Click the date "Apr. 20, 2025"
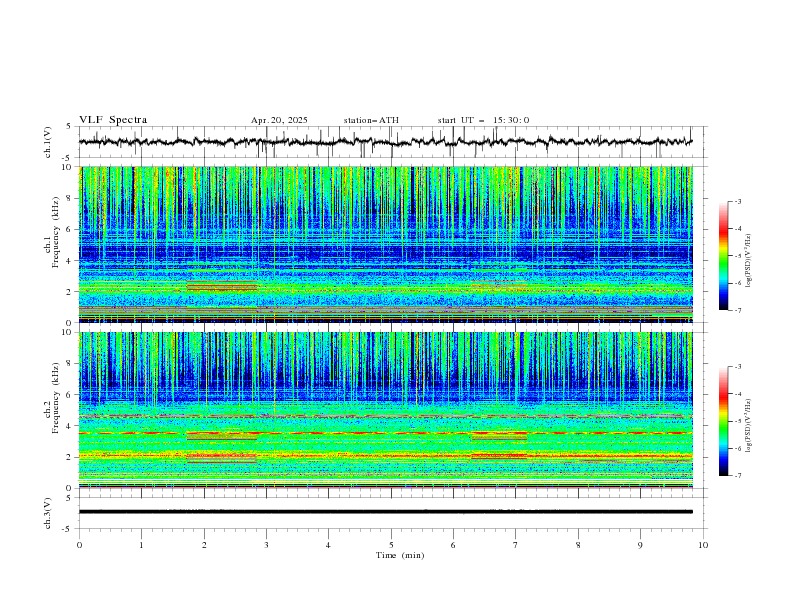 pos(279,120)
